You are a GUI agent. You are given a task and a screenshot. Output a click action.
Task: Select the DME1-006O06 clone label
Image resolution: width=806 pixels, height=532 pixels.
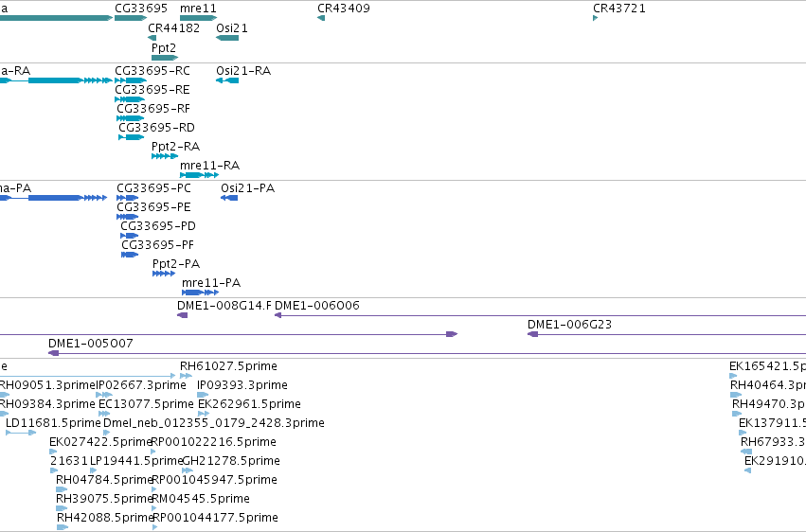(x=317, y=306)
